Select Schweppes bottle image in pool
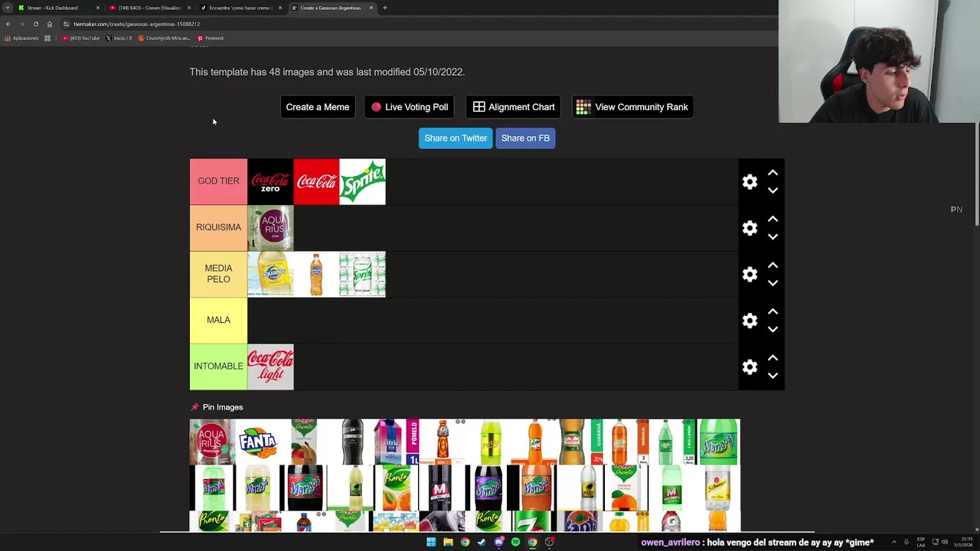The image size is (980, 551). pos(717,487)
